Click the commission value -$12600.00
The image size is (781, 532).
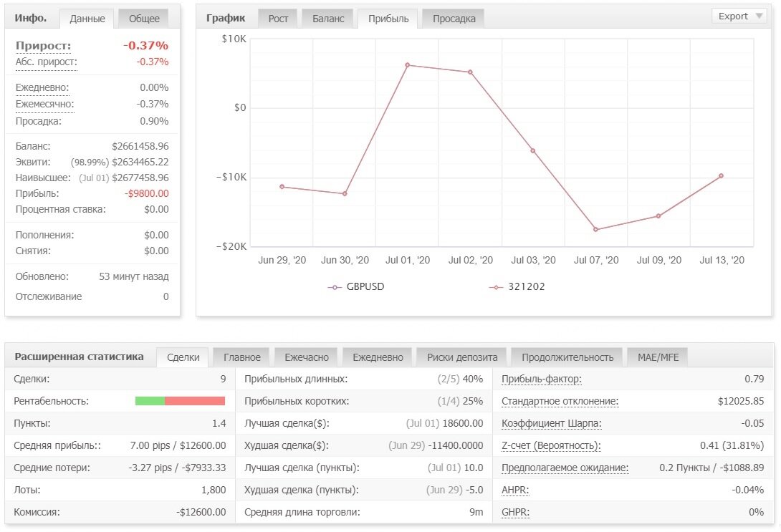(201, 512)
